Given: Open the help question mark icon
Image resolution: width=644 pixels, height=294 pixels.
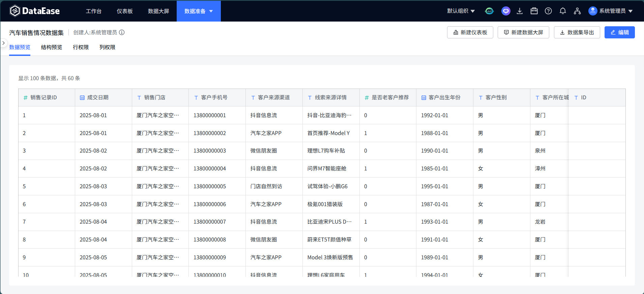Looking at the screenshot, I should click(x=548, y=11).
